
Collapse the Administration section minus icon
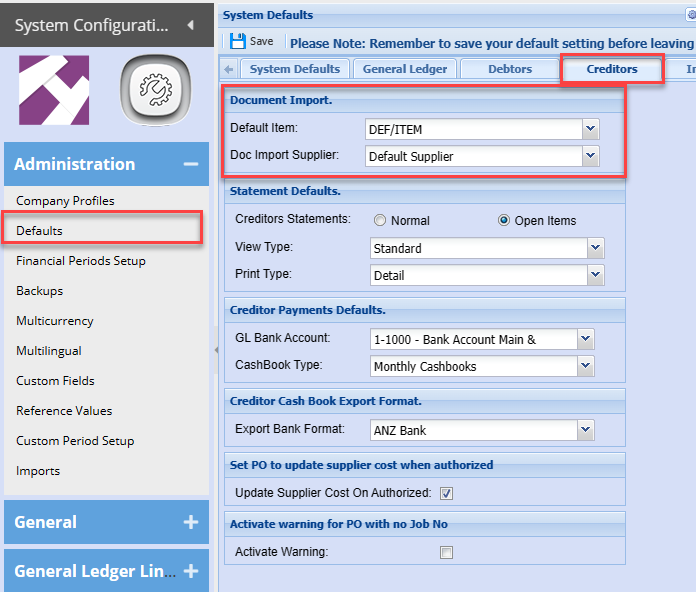(189, 164)
